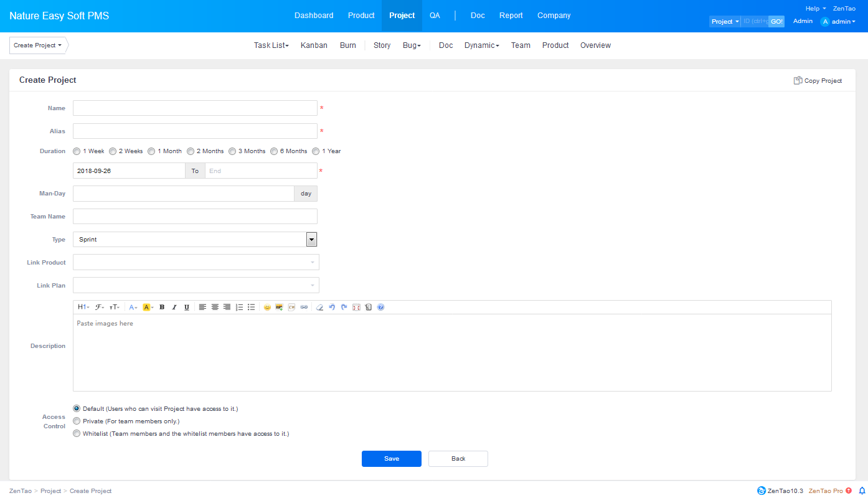Open the QA tab in navigation
The width and height of the screenshot is (868, 498).
pyautogui.click(x=435, y=16)
